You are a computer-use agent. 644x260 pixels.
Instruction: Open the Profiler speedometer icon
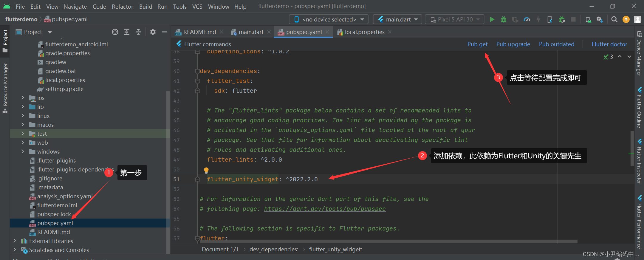pos(527,19)
